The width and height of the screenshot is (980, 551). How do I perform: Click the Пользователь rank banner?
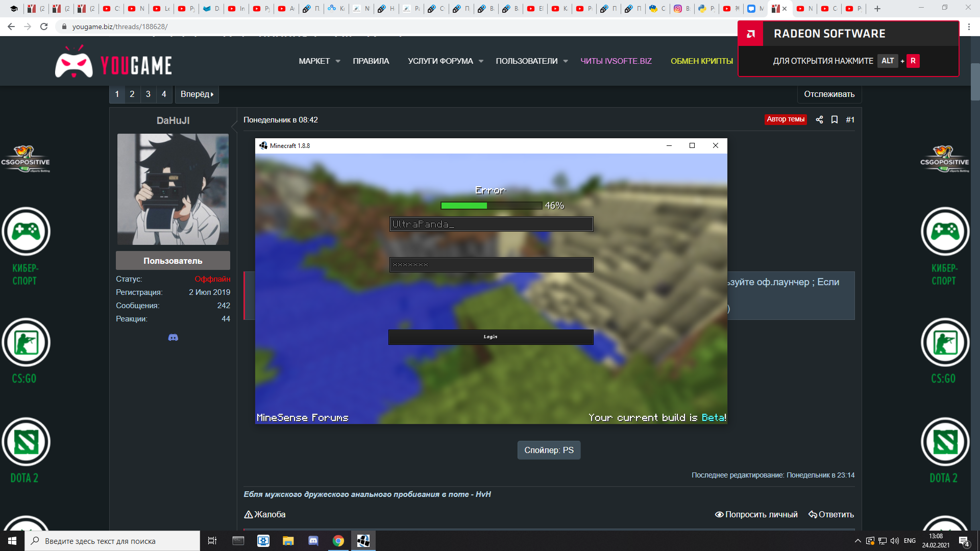click(x=173, y=261)
